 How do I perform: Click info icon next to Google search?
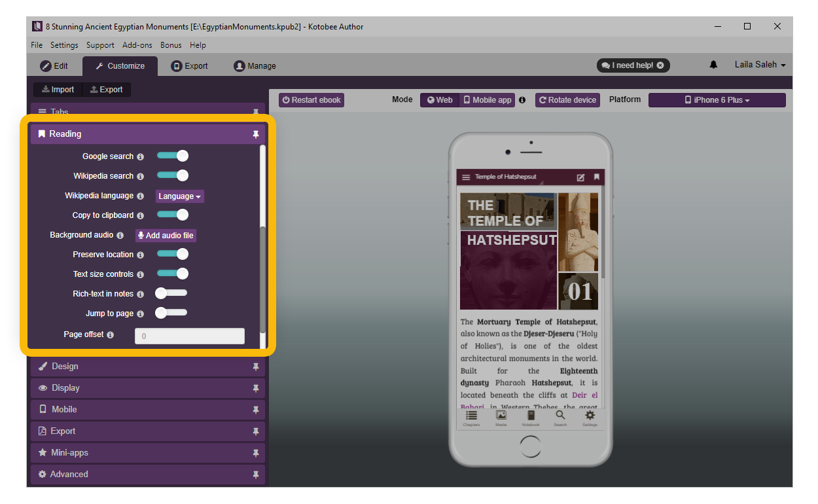click(x=140, y=157)
